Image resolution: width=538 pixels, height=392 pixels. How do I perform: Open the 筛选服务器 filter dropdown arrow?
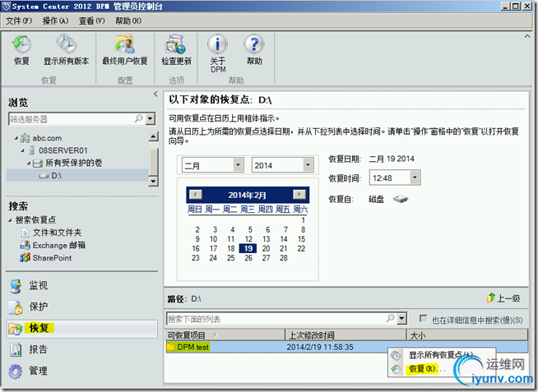(151, 119)
